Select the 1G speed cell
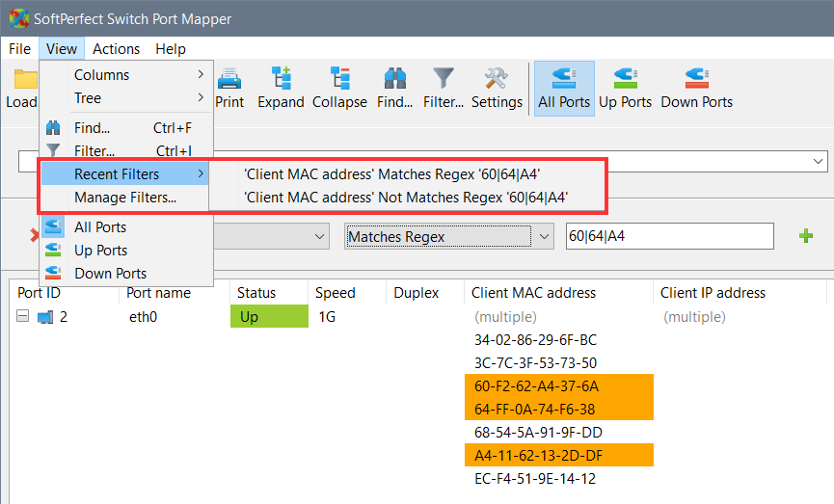 [327, 317]
